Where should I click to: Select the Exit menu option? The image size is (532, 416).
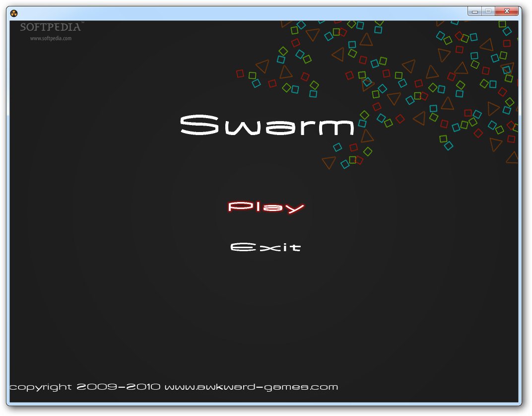(x=266, y=247)
